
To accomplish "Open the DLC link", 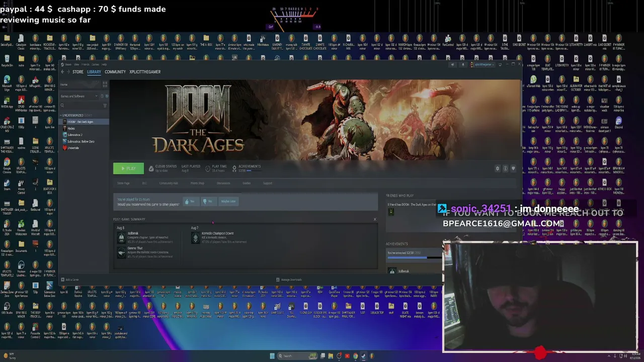I will pos(144,183).
